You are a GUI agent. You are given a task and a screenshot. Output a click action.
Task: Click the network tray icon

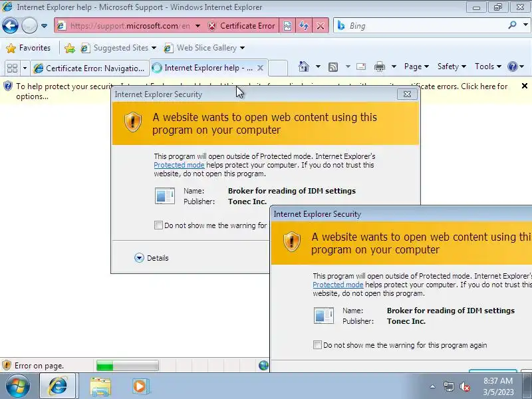pyautogui.click(x=448, y=386)
